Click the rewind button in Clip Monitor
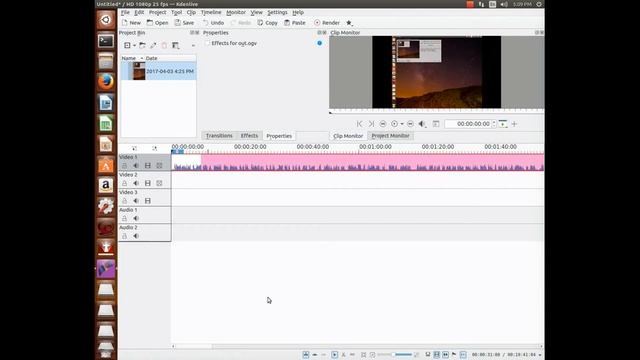Image resolution: width=640 pixels, height=360 pixels. (383, 124)
